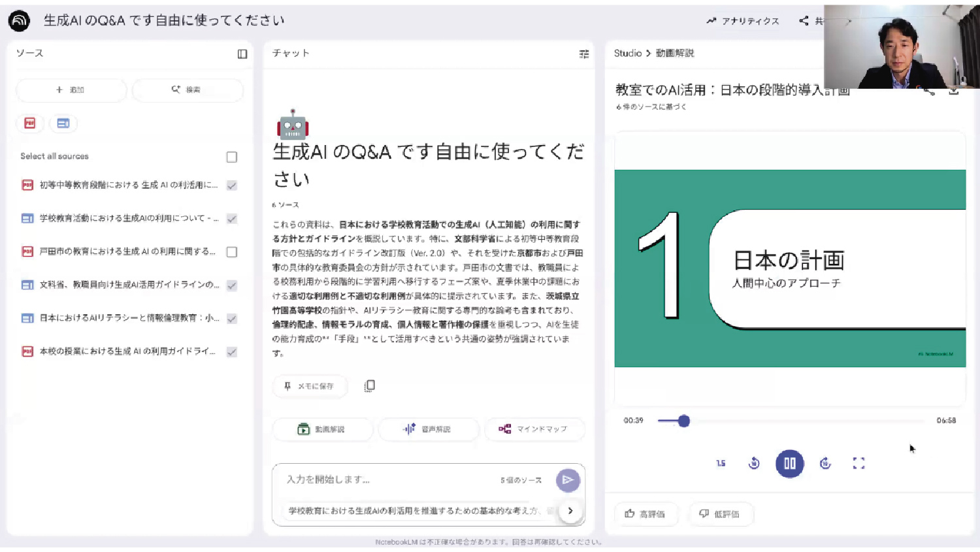This screenshot has height=552, width=980.
Task: Uncheck the 初等中等教育段階 source checkbox
Action: [x=232, y=186]
